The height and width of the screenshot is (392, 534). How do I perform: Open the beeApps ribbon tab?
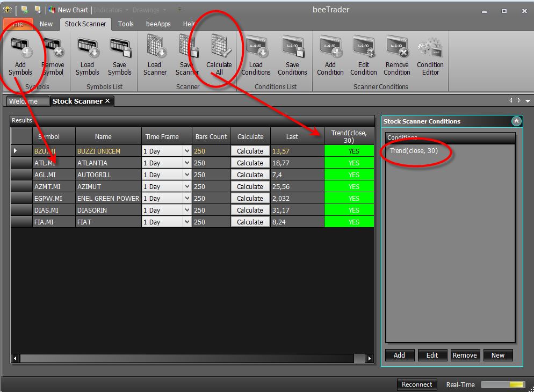(x=158, y=24)
